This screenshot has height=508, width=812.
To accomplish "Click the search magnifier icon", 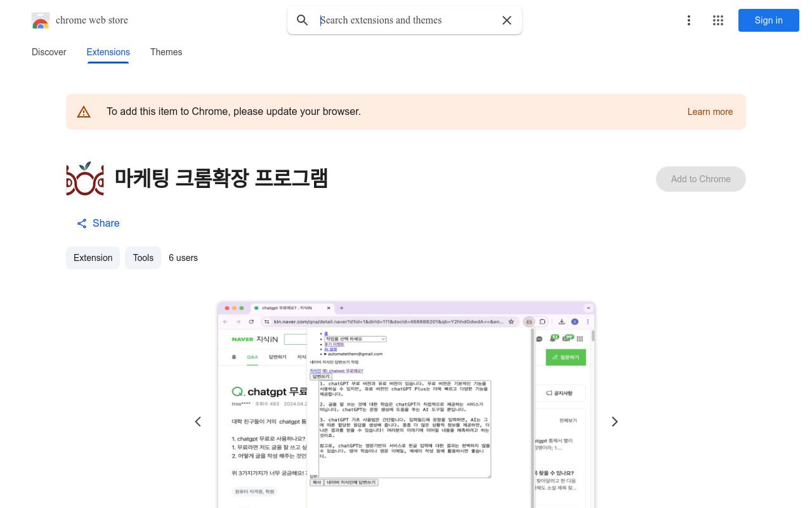I will pyautogui.click(x=303, y=20).
